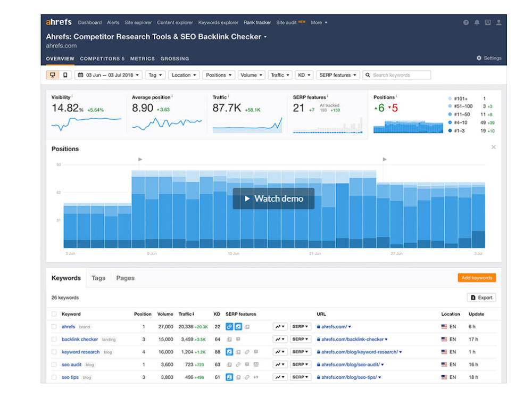Check the box for ahrefs keyword
532x405 pixels.
(54, 327)
